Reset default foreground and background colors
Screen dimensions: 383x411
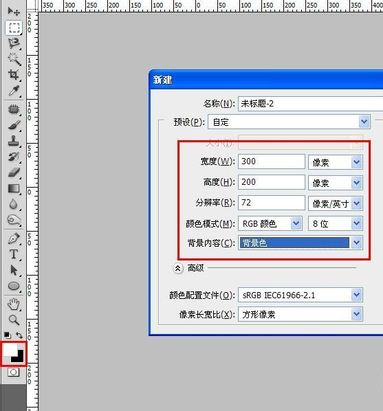[x=8, y=335]
